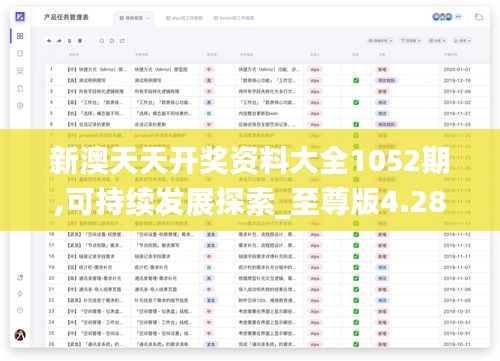Image resolution: width=500 pixels, height=361 pixels.
Task: Click the Alps assignee tag in row 1
Action: click(x=315, y=70)
